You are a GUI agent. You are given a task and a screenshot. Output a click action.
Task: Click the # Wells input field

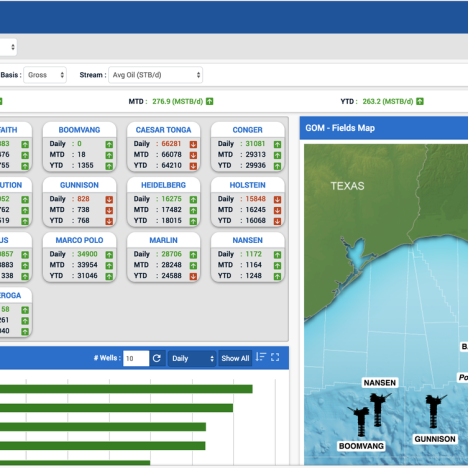point(136,358)
